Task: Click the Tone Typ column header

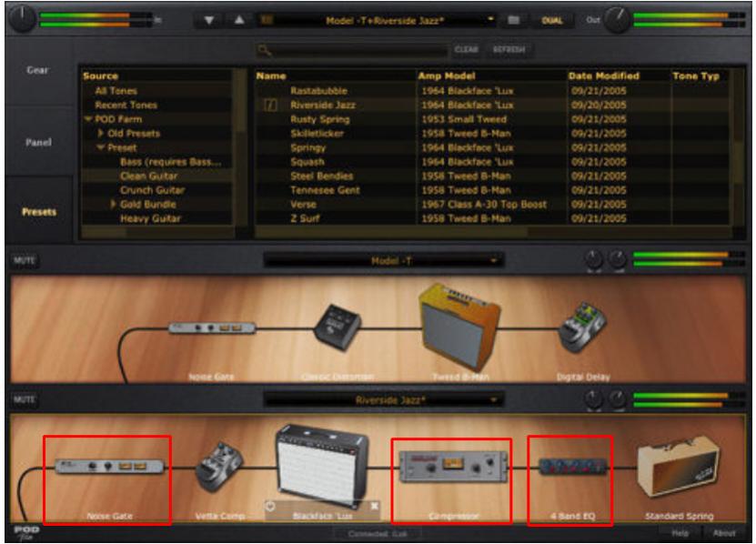Action: coord(696,76)
